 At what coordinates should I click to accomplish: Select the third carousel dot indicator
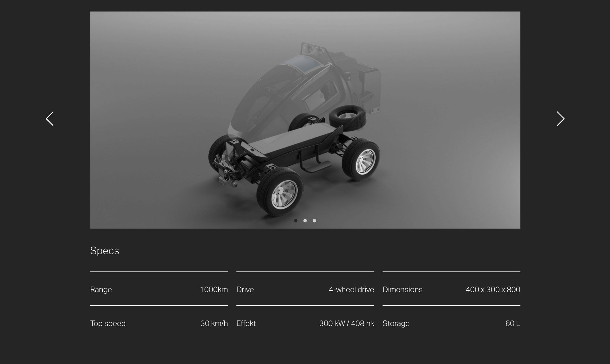(x=314, y=221)
